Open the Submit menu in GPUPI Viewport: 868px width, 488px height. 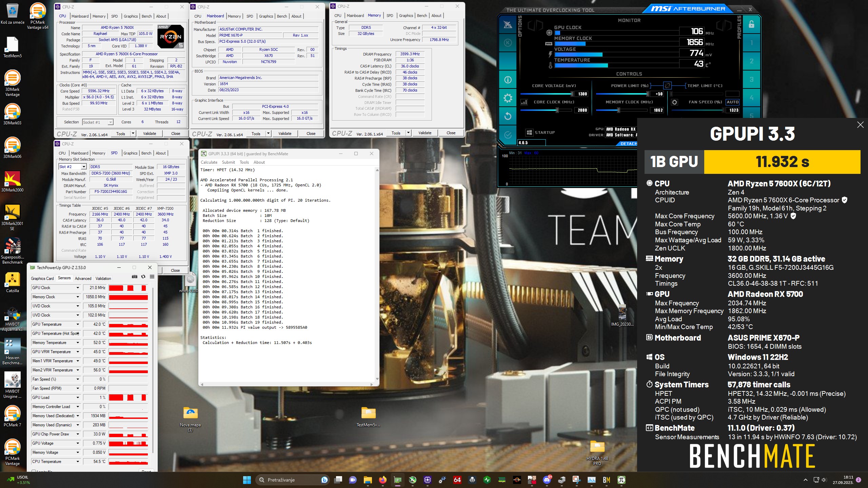click(x=229, y=162)
